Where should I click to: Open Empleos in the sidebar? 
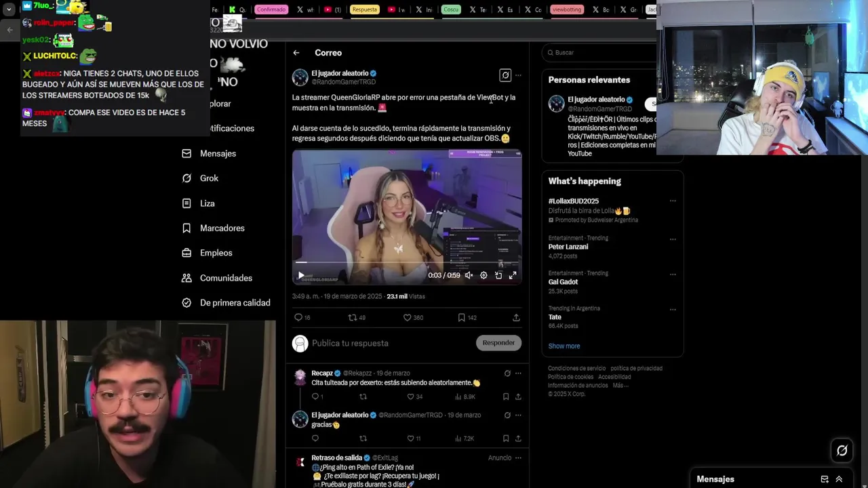click(x=207, y=253)
